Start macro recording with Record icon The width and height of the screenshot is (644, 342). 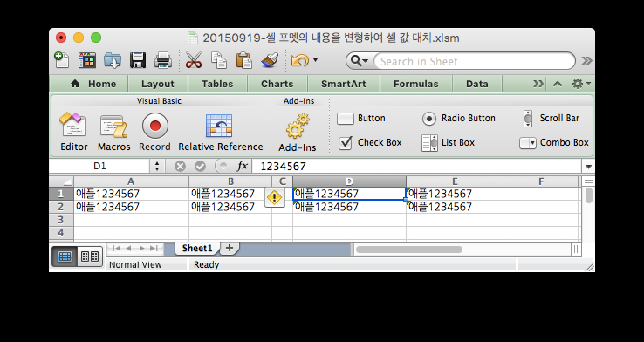(x=154, y=126)
